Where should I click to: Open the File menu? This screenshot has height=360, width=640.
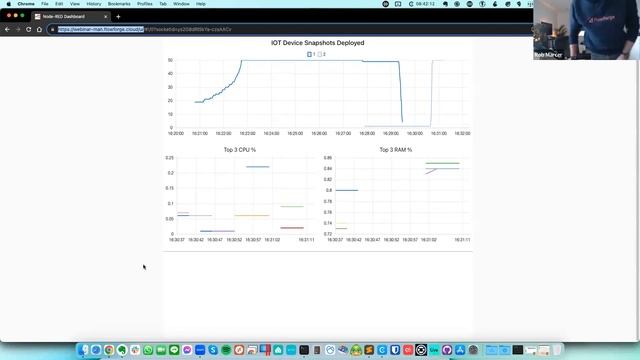point(45,4)
